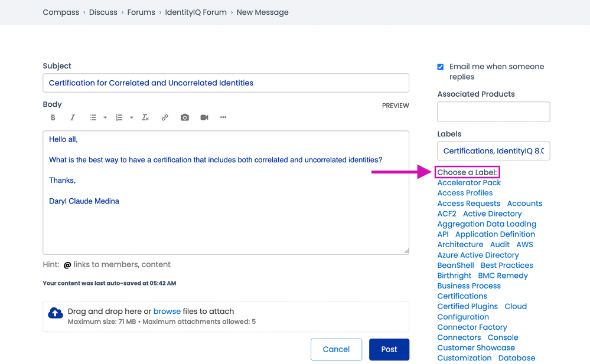
Task: Insert a photo using camera icon
Action: point(185,117)
